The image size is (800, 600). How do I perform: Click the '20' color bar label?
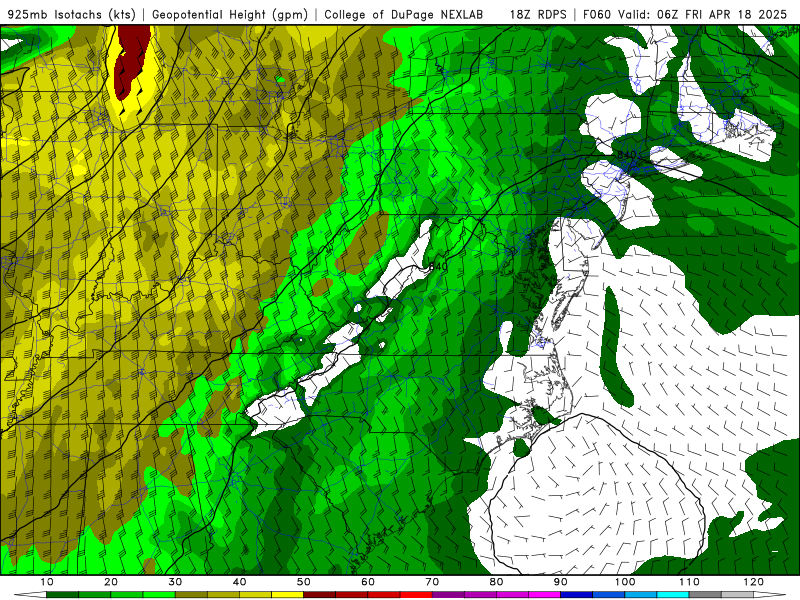coord(111,582)
